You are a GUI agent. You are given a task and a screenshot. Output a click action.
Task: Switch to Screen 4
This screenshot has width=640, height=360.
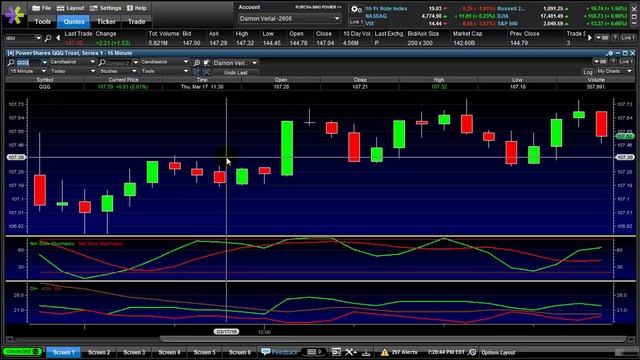pyautogui.click(x=169, y=352)
